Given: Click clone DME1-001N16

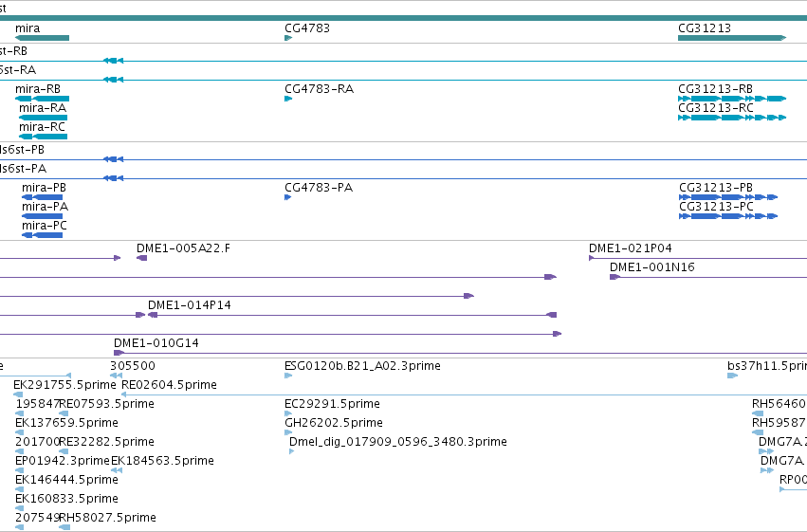Looking at the screenshot, I should click(x=708, y=277).
